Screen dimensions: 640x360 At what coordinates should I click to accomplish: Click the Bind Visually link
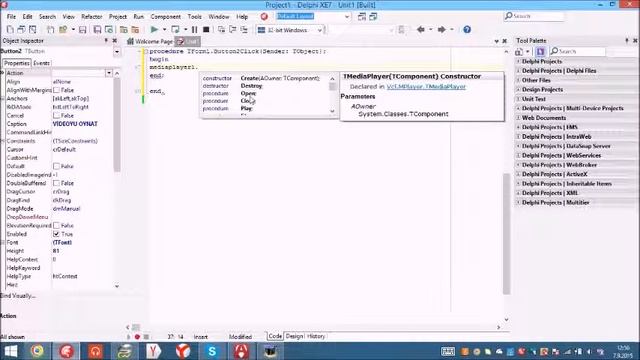pos(18,296)
